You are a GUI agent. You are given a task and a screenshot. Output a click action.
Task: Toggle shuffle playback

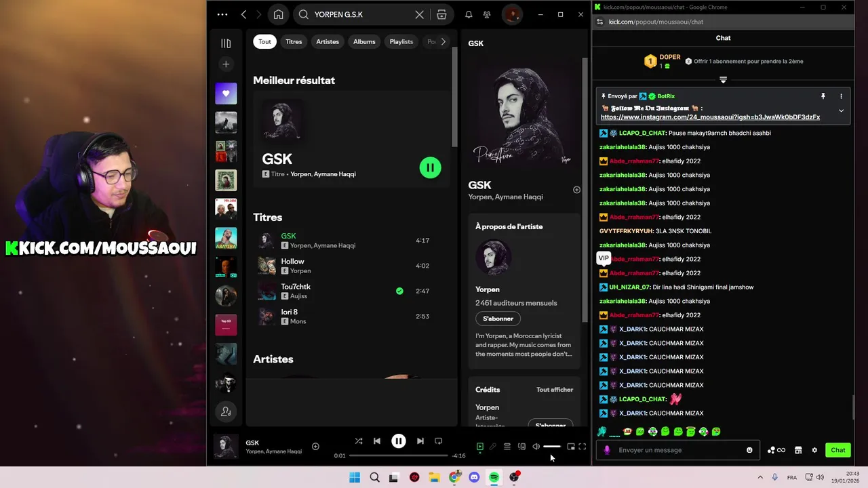click(x=358, y=441)
